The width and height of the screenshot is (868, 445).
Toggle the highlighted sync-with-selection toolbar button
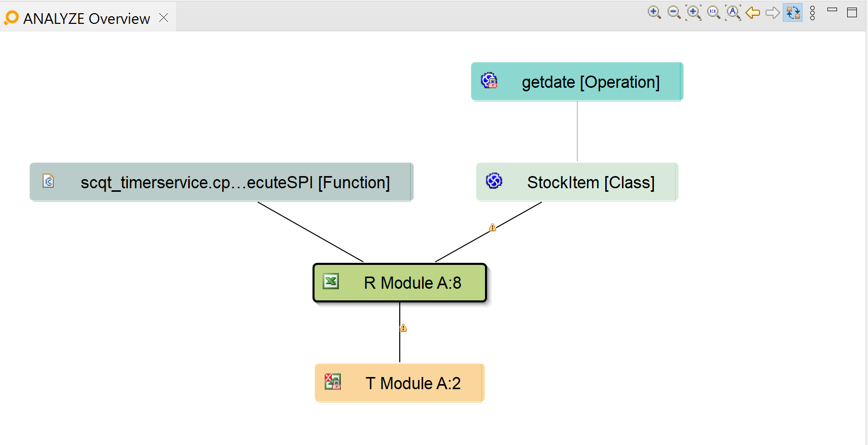click(x=793, y=13)
